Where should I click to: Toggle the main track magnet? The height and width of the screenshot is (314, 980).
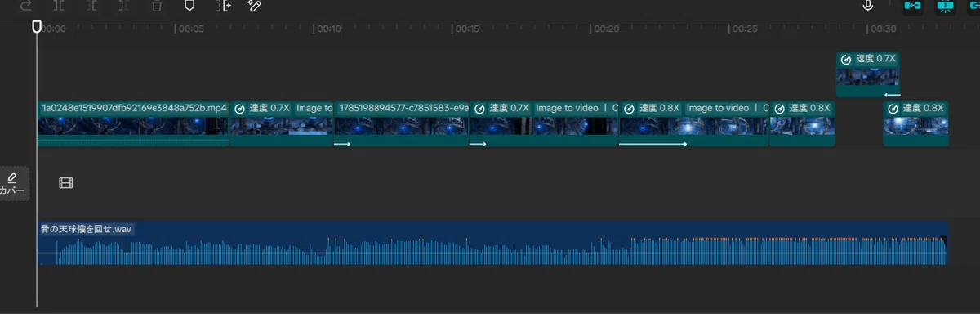pos(913,6)
